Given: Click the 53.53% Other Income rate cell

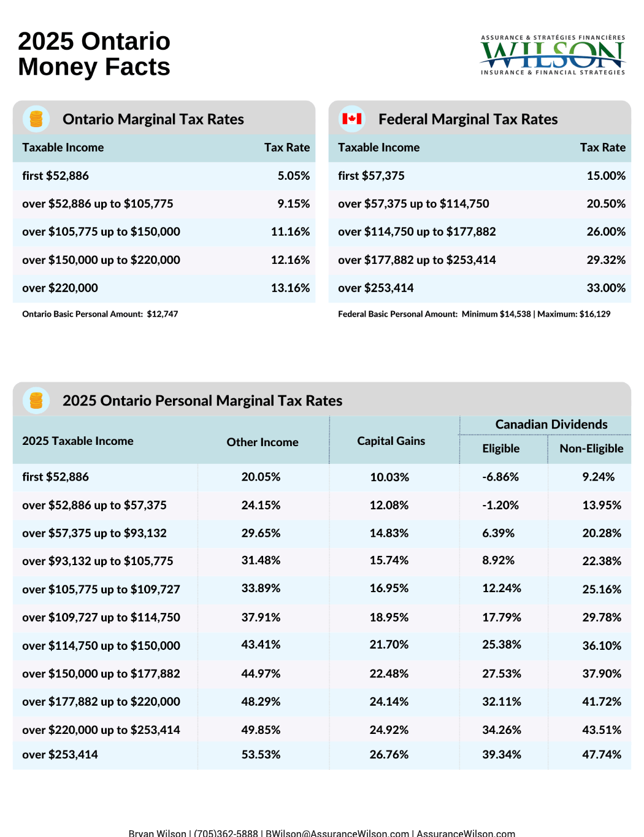Looking at the screenshot, I should point(261,754).
